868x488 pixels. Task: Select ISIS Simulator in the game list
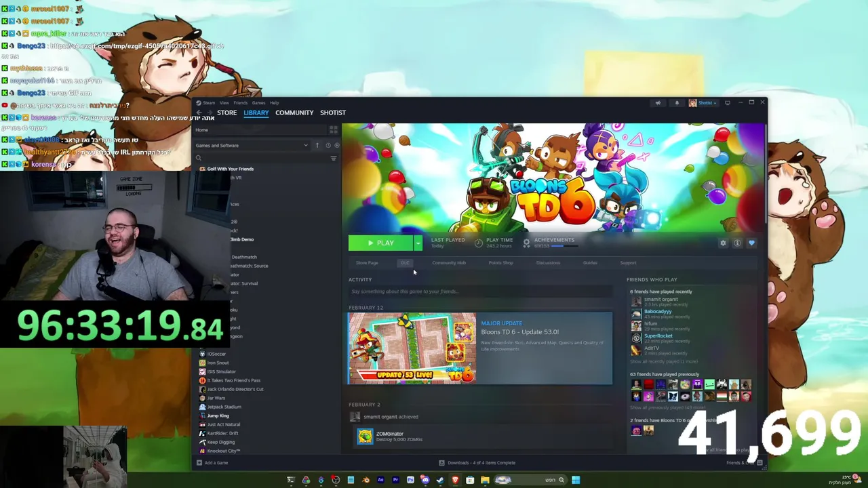click(221, 371)
